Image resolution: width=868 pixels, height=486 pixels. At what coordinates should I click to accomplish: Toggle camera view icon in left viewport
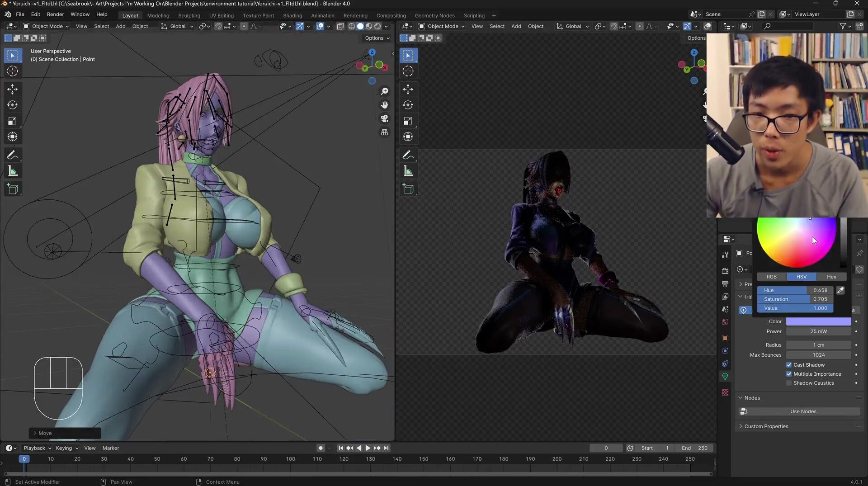(384, 118)
